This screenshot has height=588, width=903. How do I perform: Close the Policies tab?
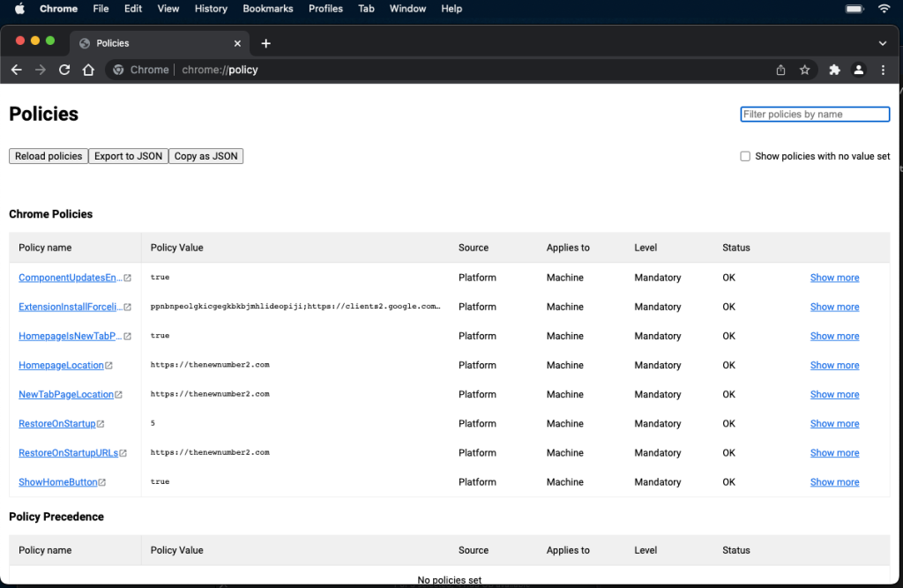point(237,43)
